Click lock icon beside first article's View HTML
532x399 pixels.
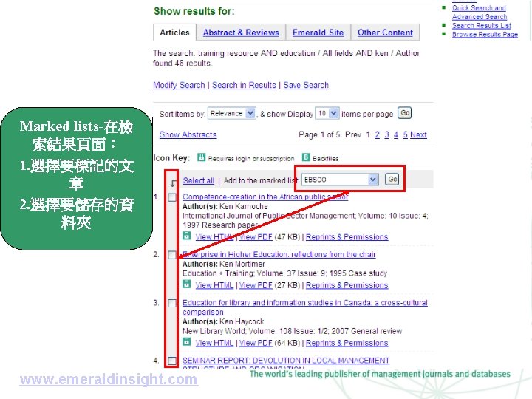(x=187, y=236)
